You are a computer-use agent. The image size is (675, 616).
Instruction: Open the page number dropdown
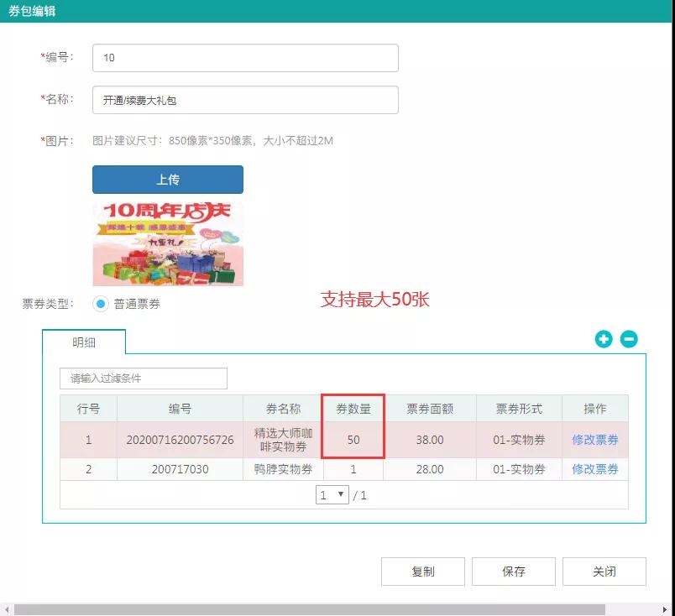click(332, 495)
